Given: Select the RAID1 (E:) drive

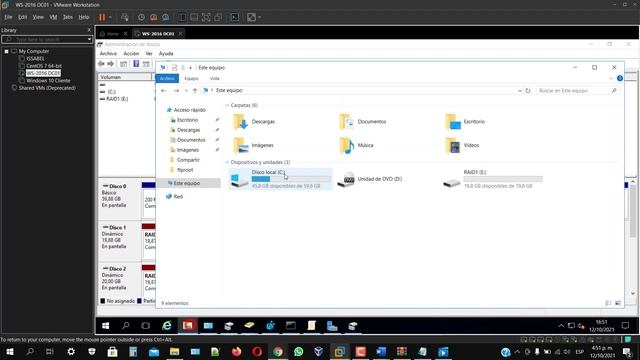Looking at the screenshot, I should coord(493,179).
